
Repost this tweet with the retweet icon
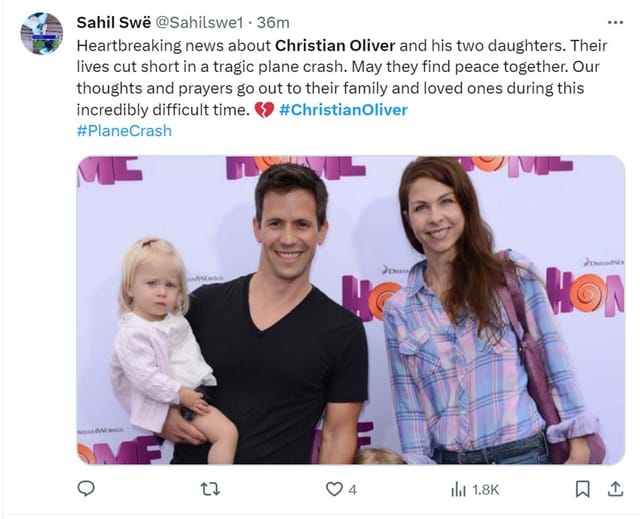click(x=210, y=489)
